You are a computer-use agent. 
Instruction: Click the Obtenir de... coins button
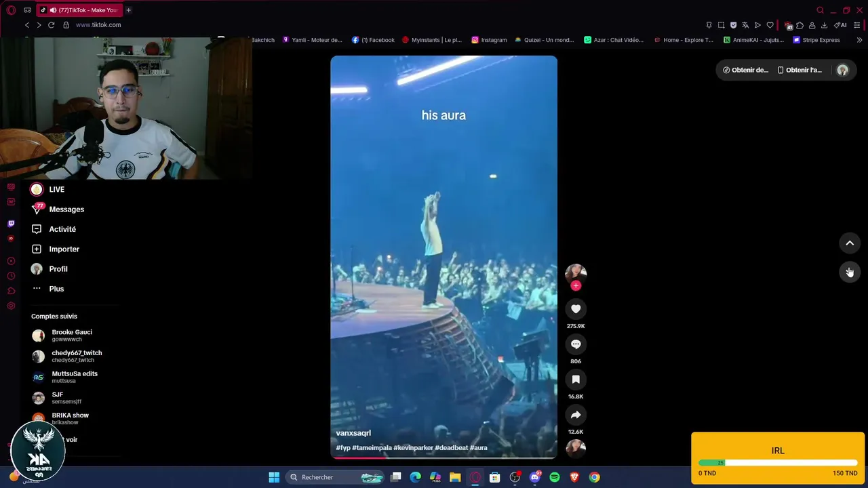(745, 70)
